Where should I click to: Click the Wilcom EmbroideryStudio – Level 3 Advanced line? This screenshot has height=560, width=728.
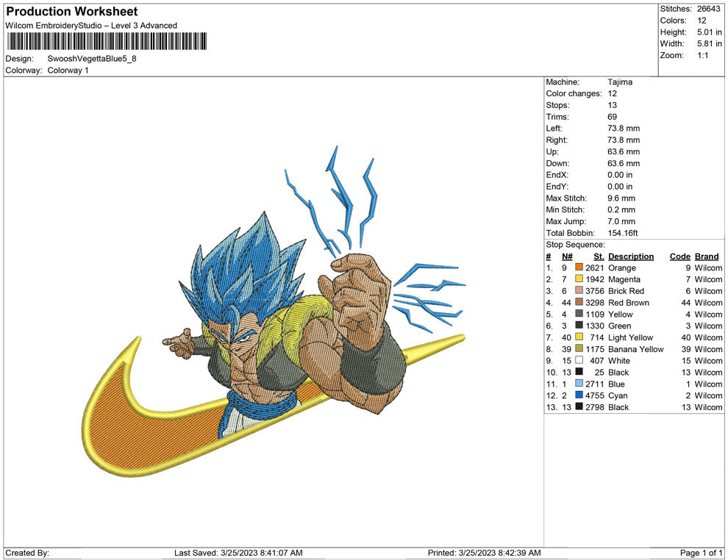91,26
